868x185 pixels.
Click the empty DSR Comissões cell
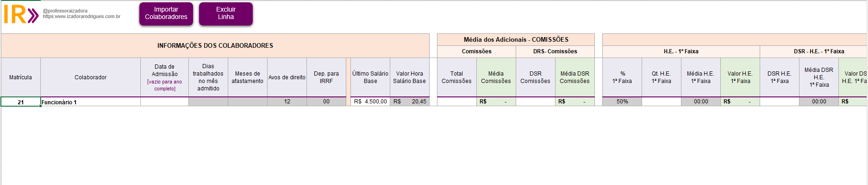pyautogui.click(x=536, y=102)
